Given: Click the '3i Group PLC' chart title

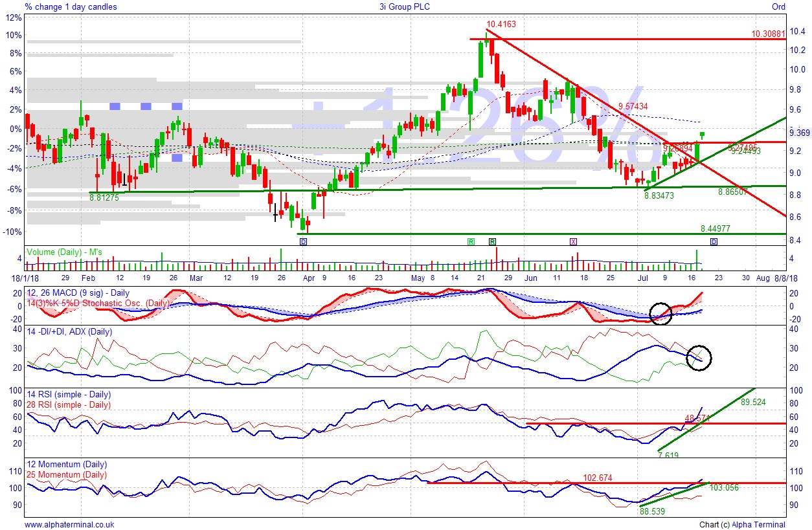Looking at the screenshot, I should (x=405, y=6).
